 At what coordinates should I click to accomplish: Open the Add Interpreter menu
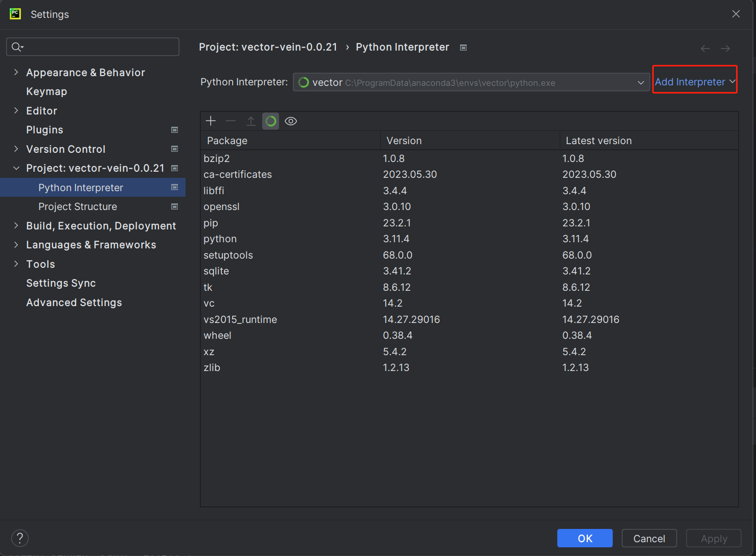[695, 82]
